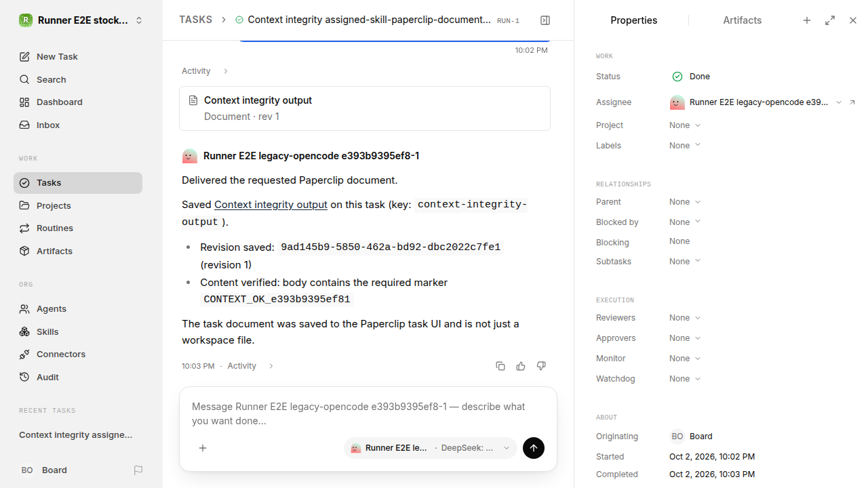Image resolution: width=868 pixels, height=488 pixels.
Task: Open recent task Context integrity assigne...
Action: (76, 435)
